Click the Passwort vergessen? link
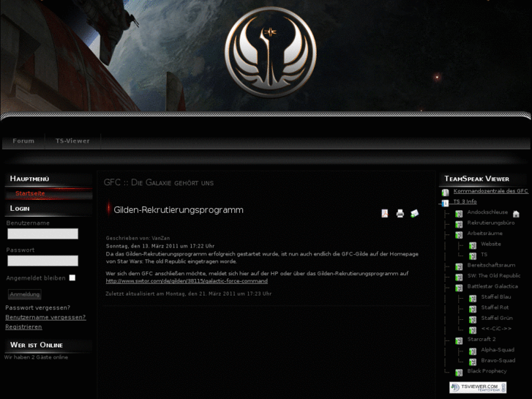 pyautogui.click(x=37, y=307)
